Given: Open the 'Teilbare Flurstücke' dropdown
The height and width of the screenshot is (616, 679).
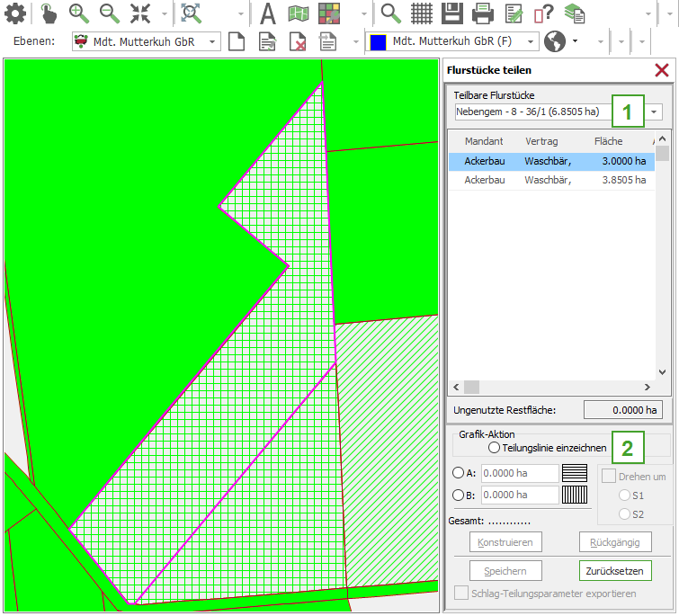Looking at the screenshot, I should 655,112.
